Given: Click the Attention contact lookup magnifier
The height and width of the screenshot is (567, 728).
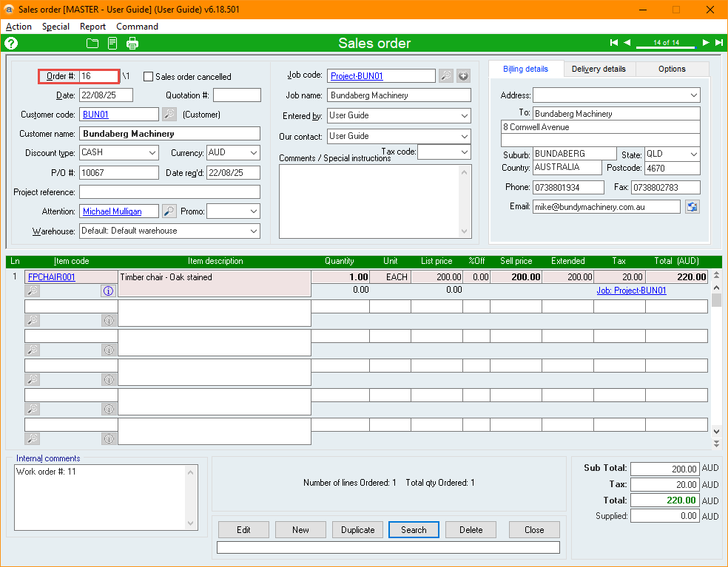Looking at the screenshot, I should [169, 211].
